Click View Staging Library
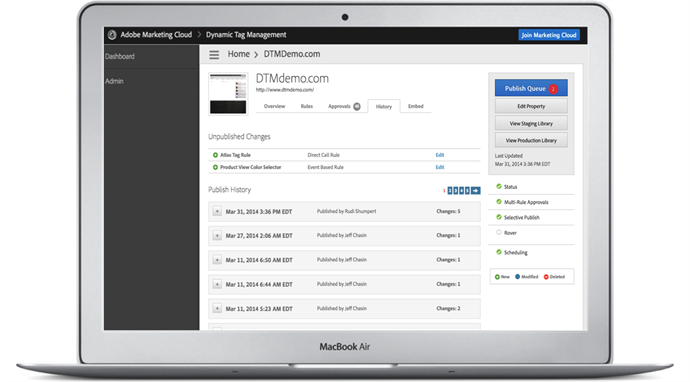This screenshot has width=690, height=382. (531, 123)
